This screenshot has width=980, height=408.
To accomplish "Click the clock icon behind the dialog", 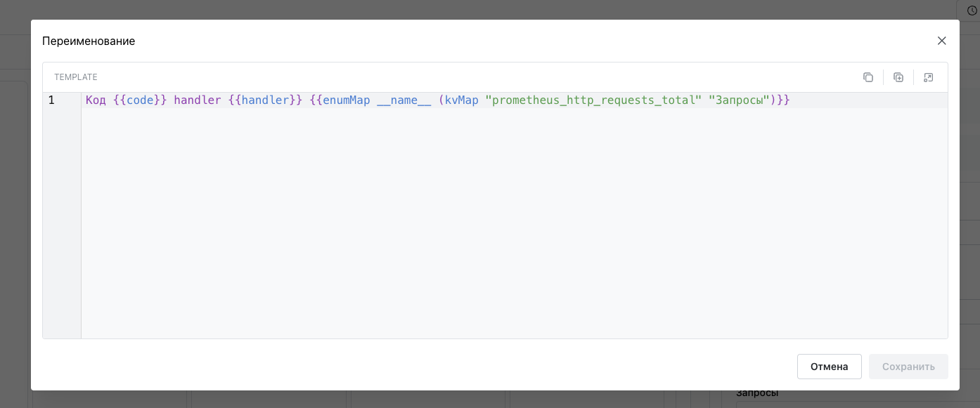I will click(x=972, y=11).
